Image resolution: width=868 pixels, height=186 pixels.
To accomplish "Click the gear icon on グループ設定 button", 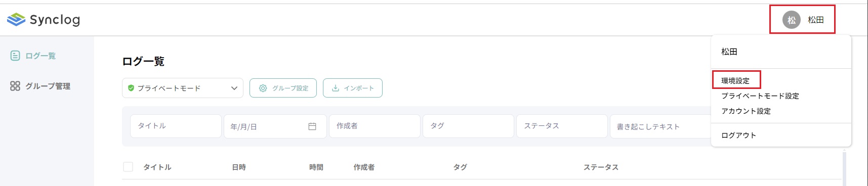I will [x=263, y=88].
